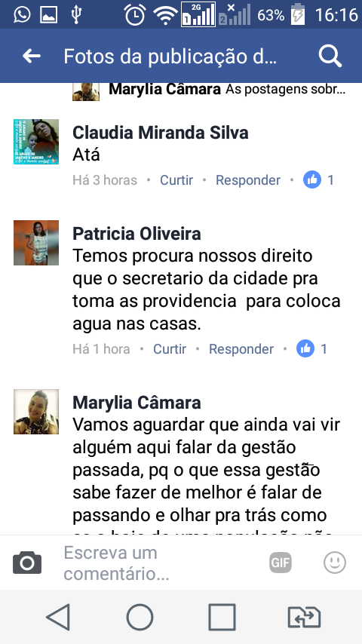The height and width of the screenshot is (644, 362).
Task: Tap screen-switch icon in navigation bar
Action: 304,617
